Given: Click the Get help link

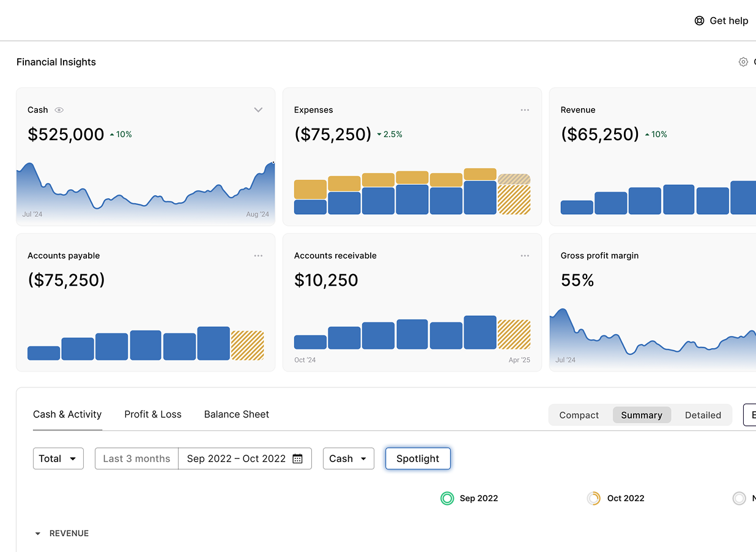Looking at the screenshot, I should point(722,21).
